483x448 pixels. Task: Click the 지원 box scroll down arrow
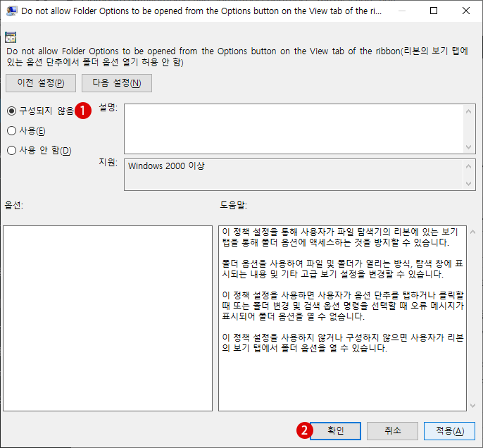[468, 184]
